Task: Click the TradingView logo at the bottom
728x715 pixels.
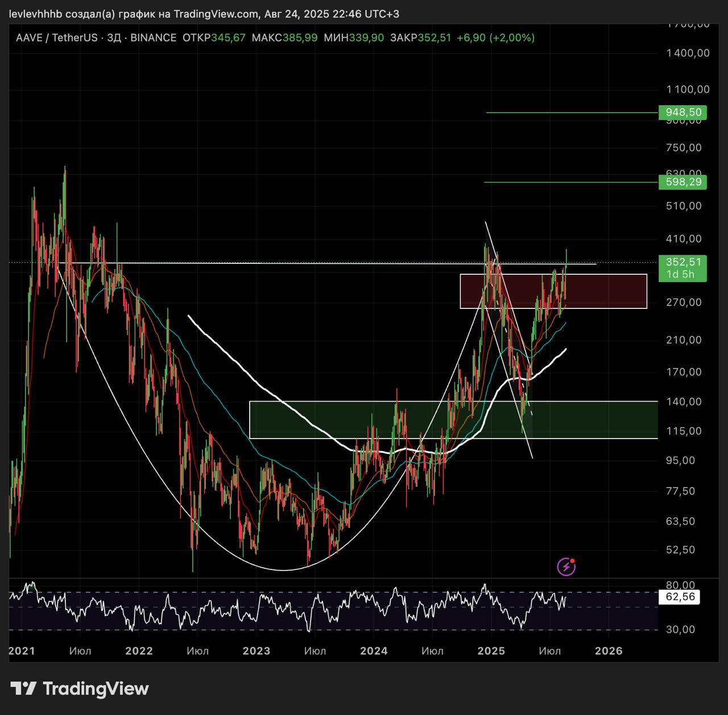Action: pos(80,689)
